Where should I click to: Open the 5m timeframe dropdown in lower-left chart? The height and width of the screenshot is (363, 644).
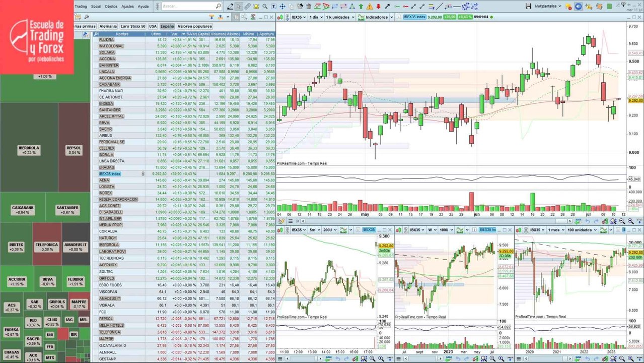[314, 230]
